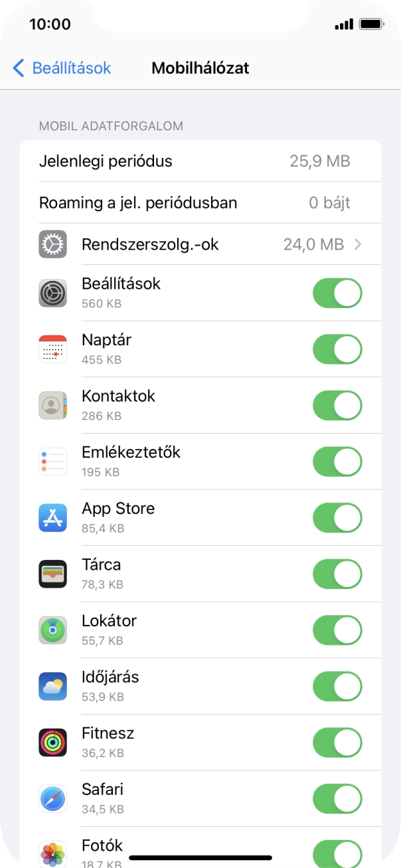Disable mobile data for Naptár
This screenshot has height=868, width=401.
click(x=337, y=349)
